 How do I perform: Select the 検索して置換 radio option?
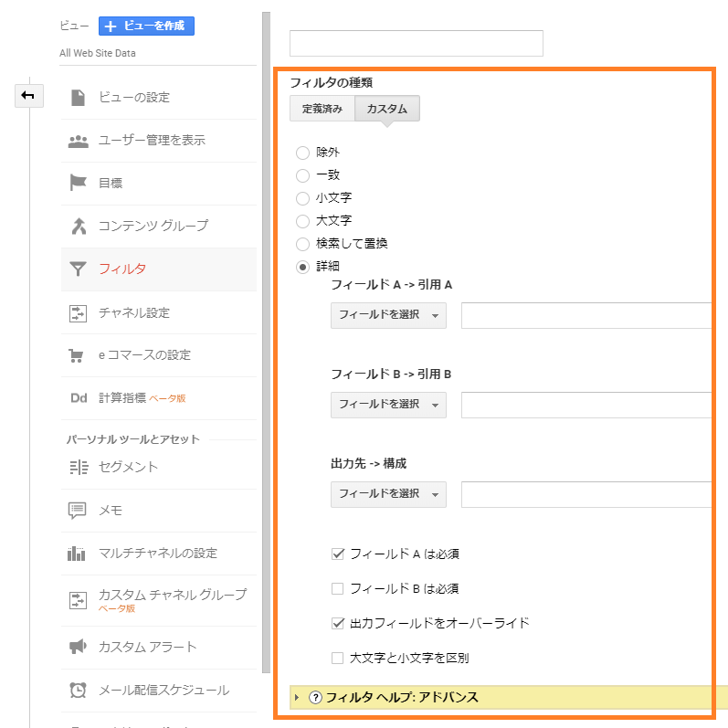click(x=302, y=244)
